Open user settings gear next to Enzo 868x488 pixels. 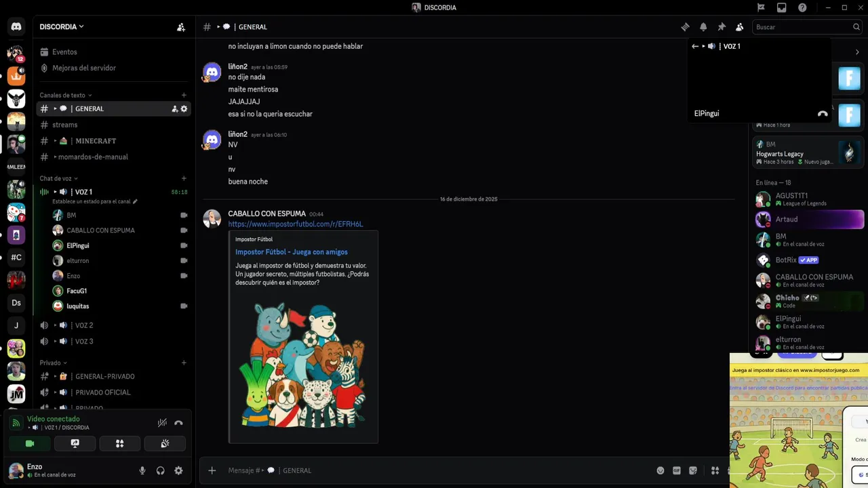coord(178,470)
